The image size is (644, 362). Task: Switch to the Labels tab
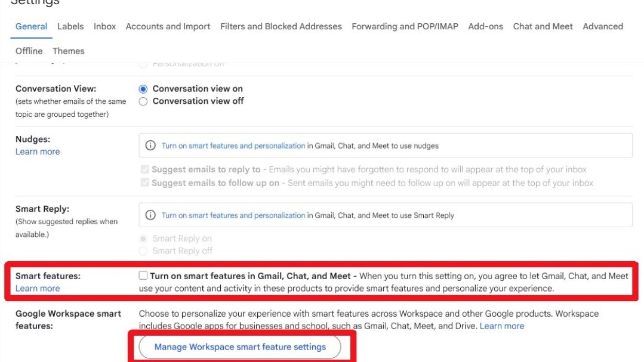70,26
